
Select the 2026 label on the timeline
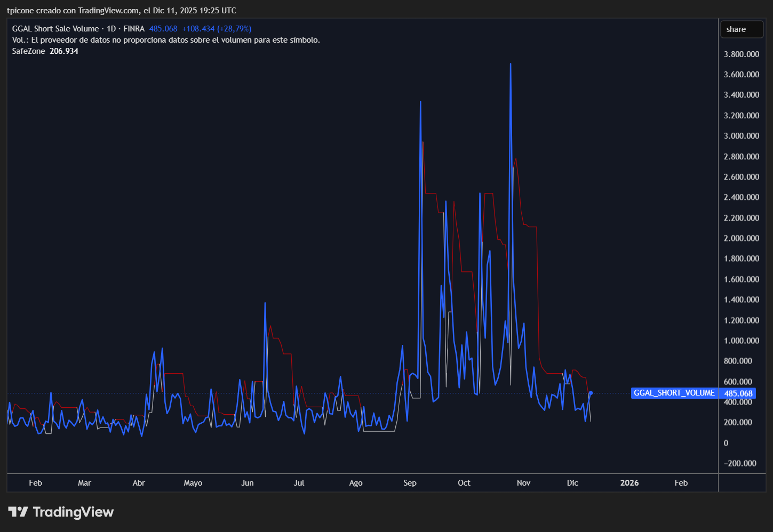point(629,482)
